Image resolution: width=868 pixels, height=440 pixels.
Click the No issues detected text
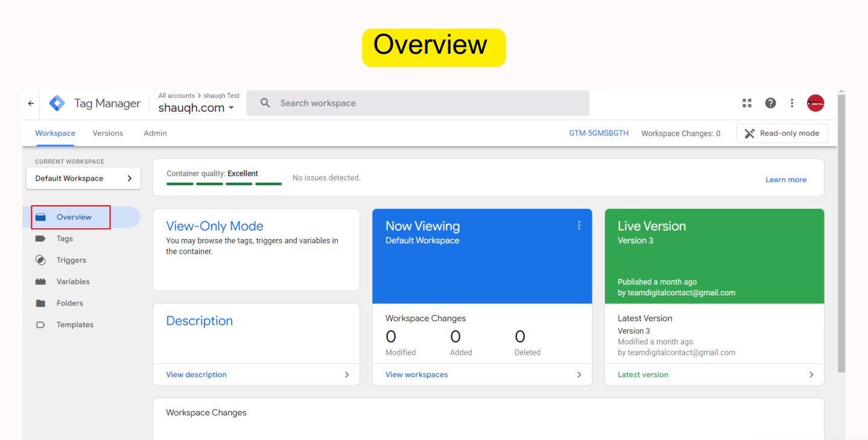[326, 178]
